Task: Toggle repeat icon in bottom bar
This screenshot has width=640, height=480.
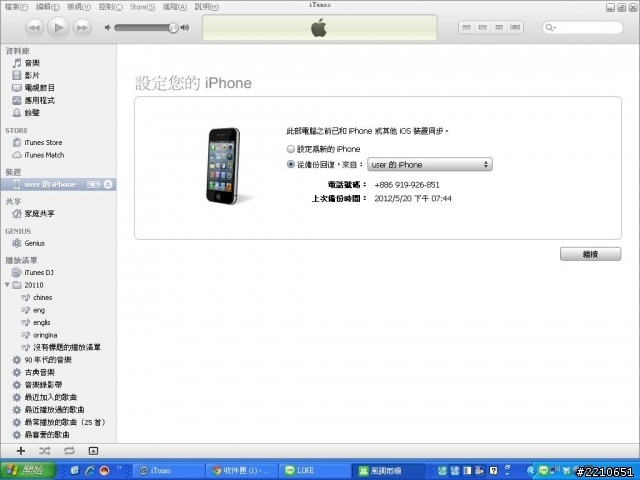Action: point(69,451)
